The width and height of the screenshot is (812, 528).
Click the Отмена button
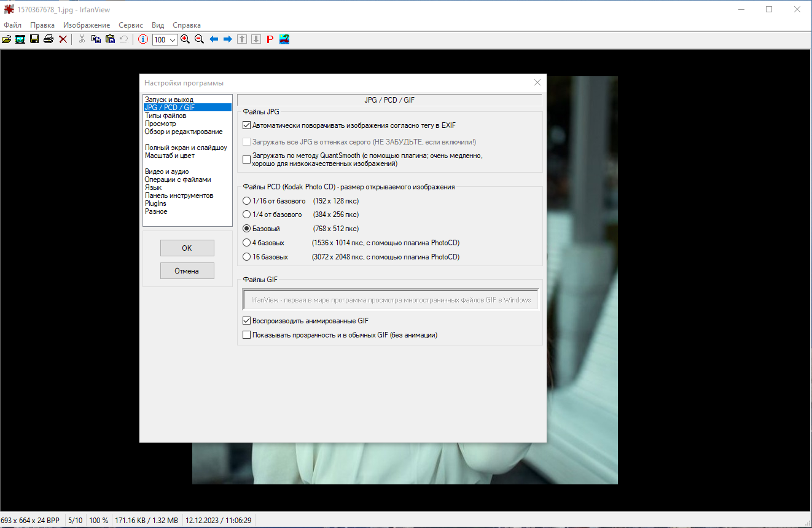tap(187, 270)
